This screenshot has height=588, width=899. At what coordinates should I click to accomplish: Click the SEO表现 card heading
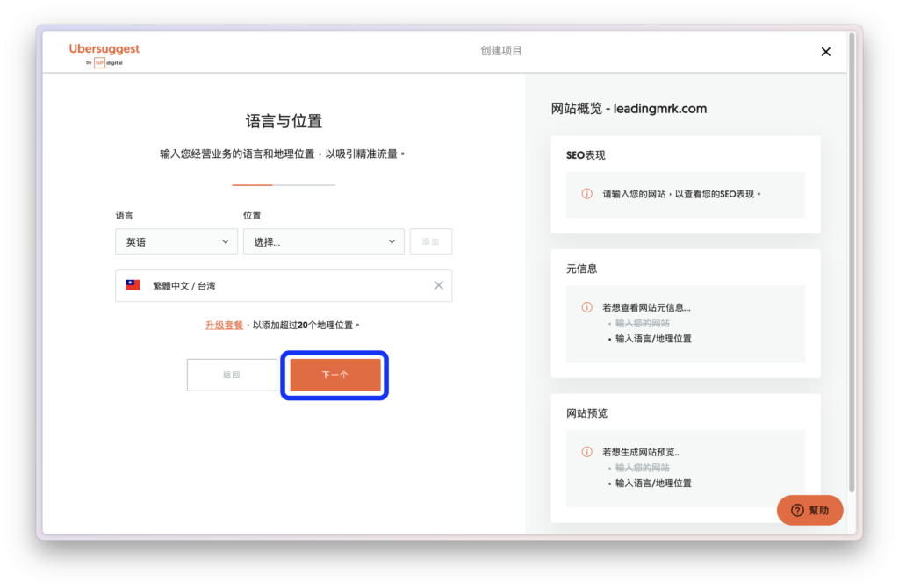[586, 154]
